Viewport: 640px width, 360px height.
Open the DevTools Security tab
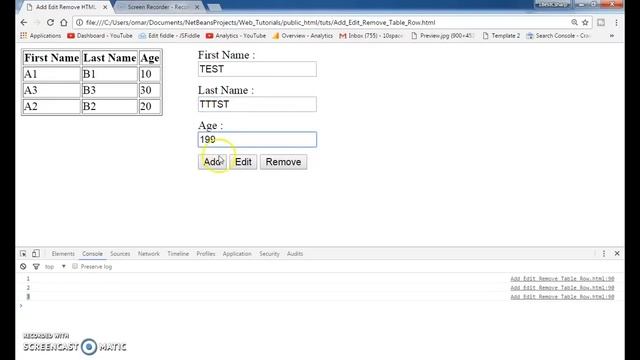click(x=269, y=253)
